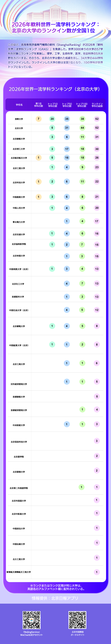This screenshot has width=111, height=644.
Task: Click the main headline about 軟科世界一流学科ランキング
Action: click(55, 27)
